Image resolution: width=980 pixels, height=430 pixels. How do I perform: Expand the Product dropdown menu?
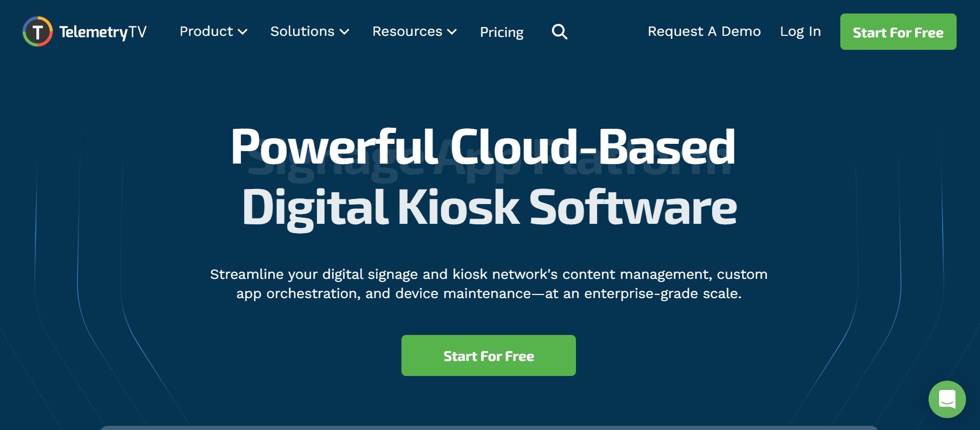(x=213, y=32)
